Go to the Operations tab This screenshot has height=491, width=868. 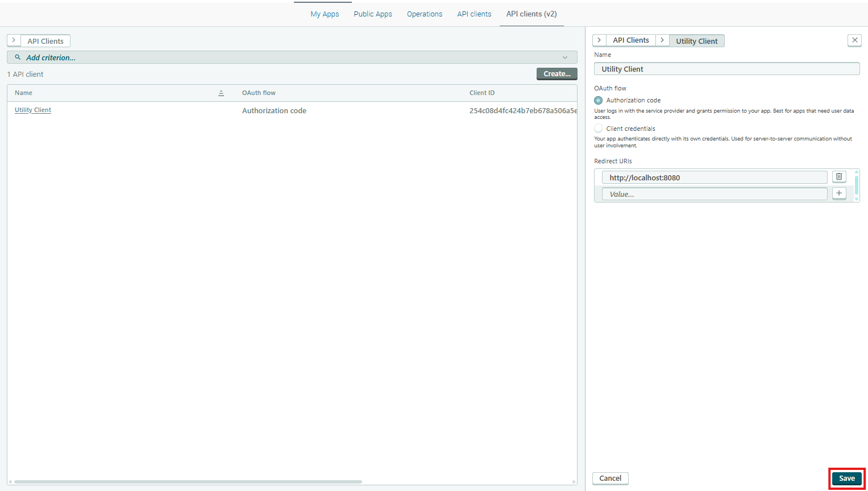425,14
